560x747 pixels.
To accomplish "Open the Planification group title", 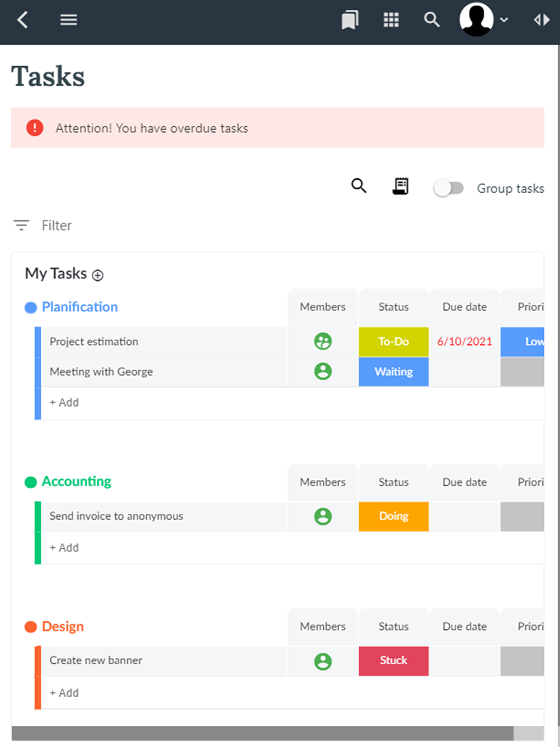I will click(x=80, y=307).
